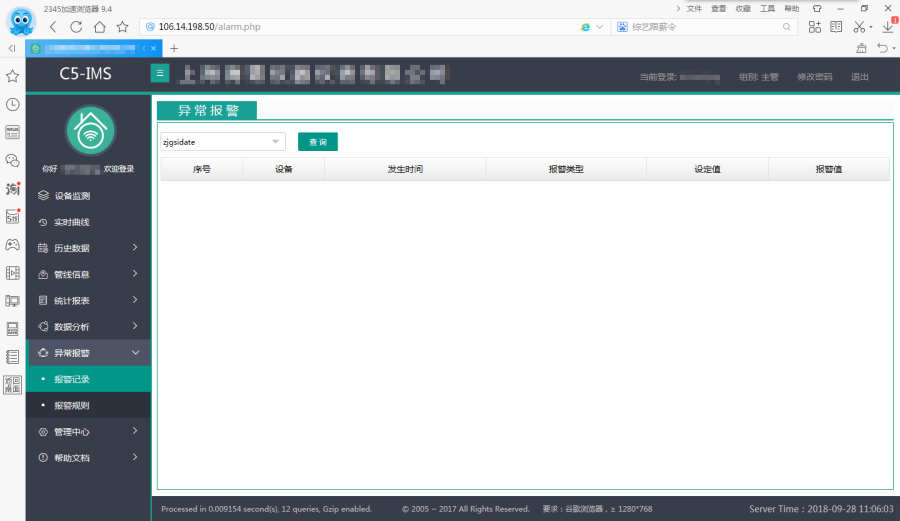Click the 综艺限薪令 search box

pos(705,27)
